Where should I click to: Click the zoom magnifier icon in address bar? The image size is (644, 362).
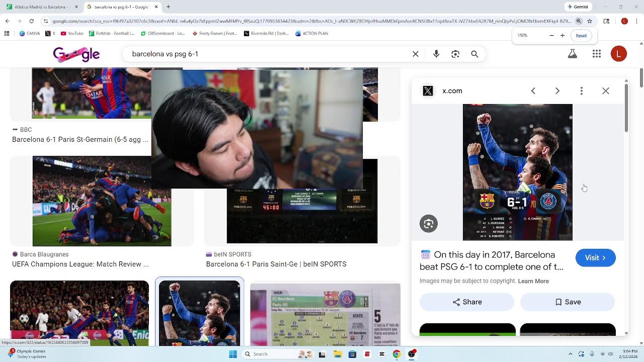(x=579, y=21)
